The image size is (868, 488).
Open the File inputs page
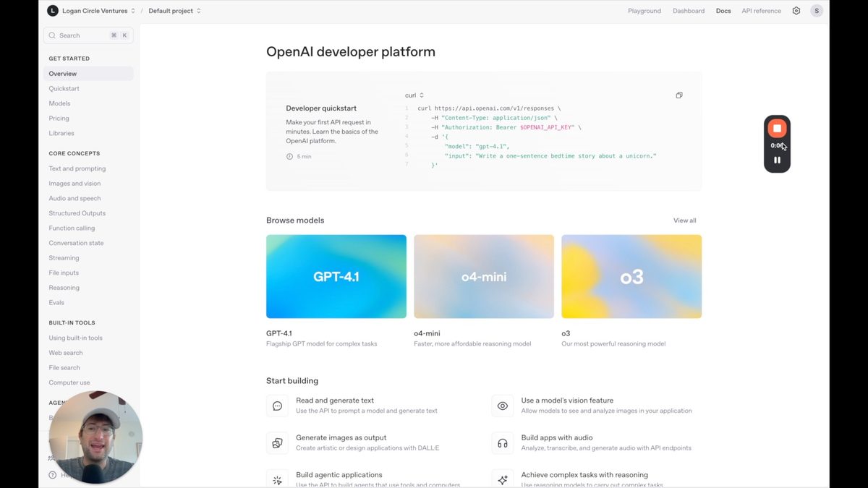(x=64, y=273)
